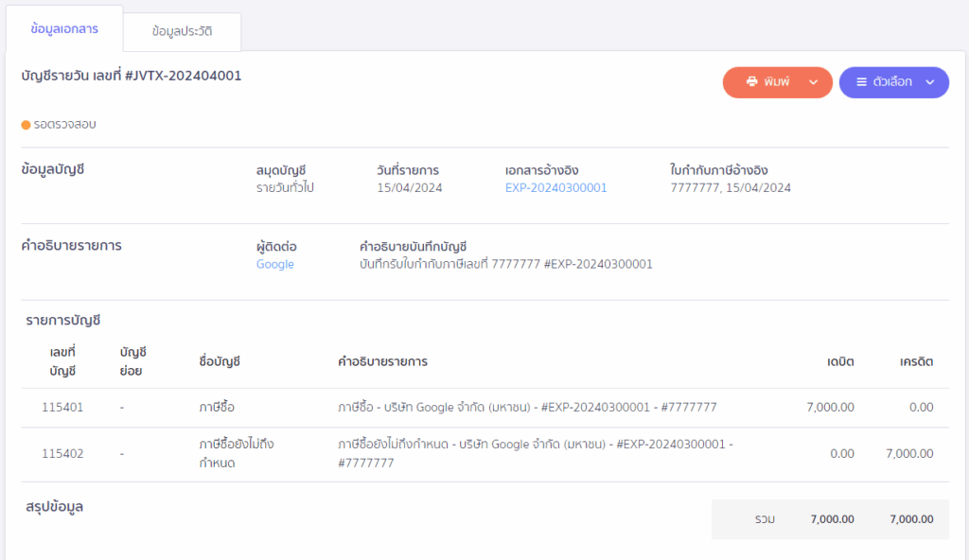Click the รวม total label
969x560 pixels.
(765, 520)
